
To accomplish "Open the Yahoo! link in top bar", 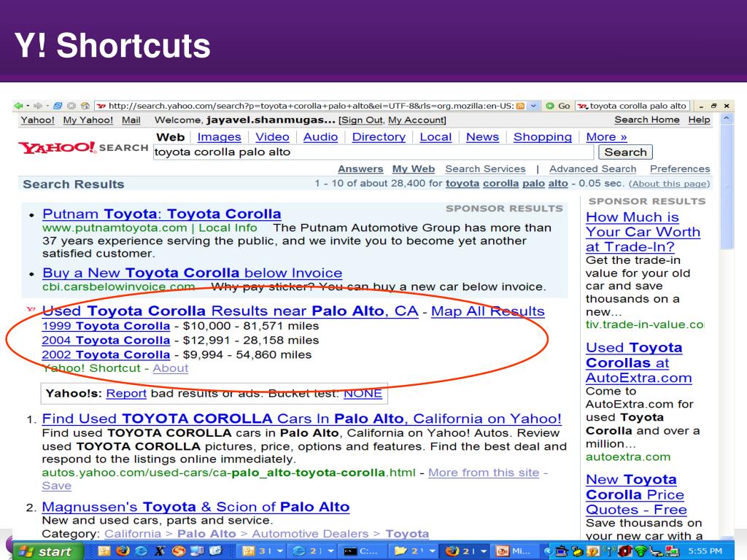I will coord(38,120).
